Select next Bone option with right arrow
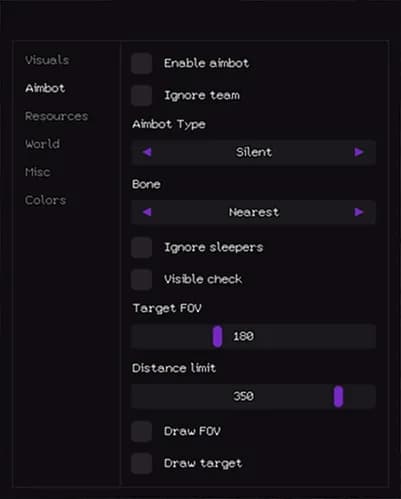This screenshot has height=499, width=401. tap(359, 212)
